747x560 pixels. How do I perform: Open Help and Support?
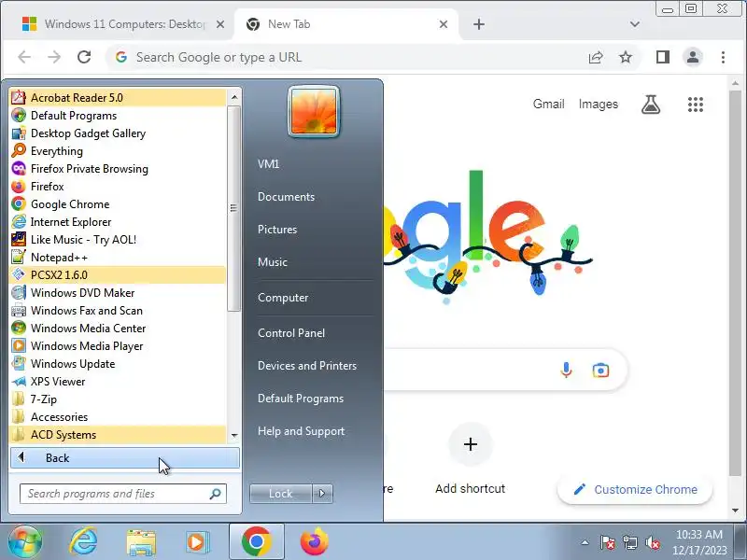(301, 431)
